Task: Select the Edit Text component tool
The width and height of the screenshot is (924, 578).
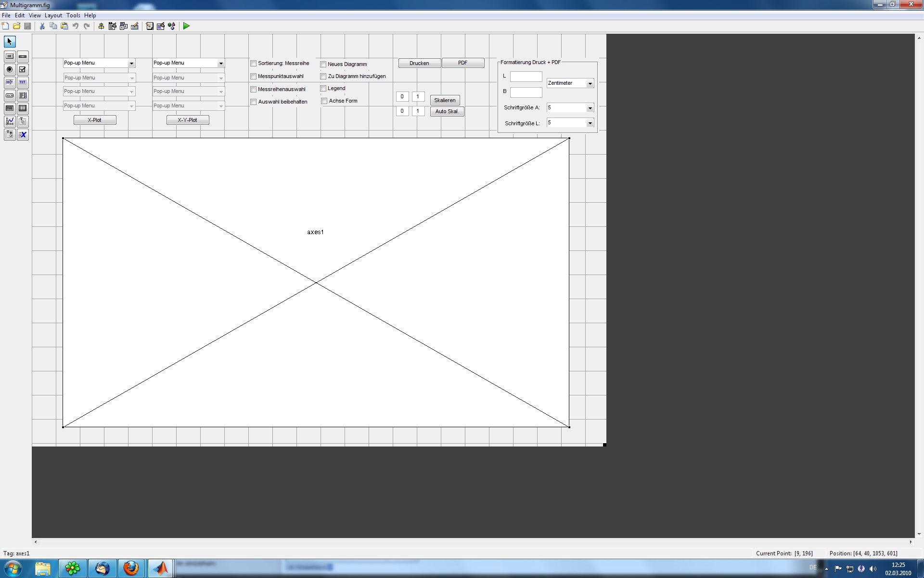Action: [x=10, y=82]
